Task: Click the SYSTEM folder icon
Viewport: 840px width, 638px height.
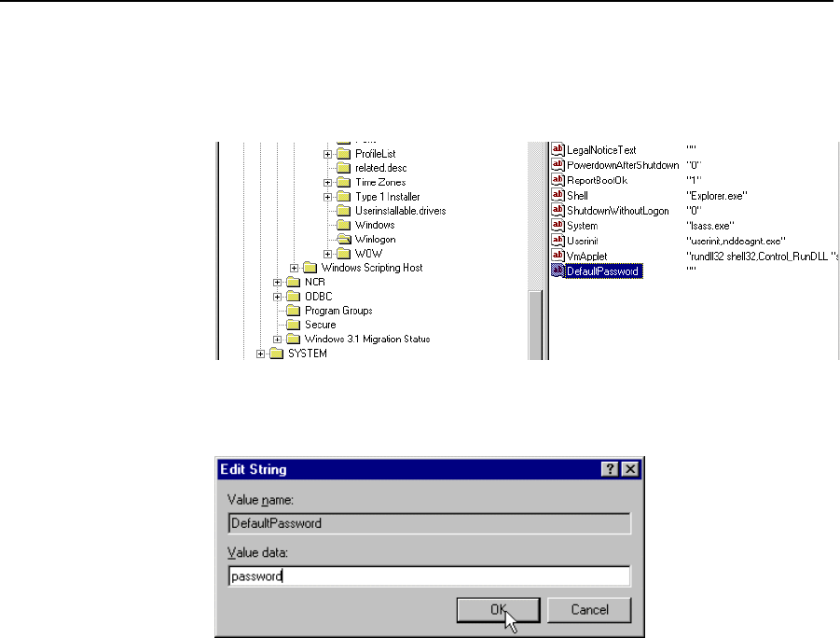Action: [277, 354]
